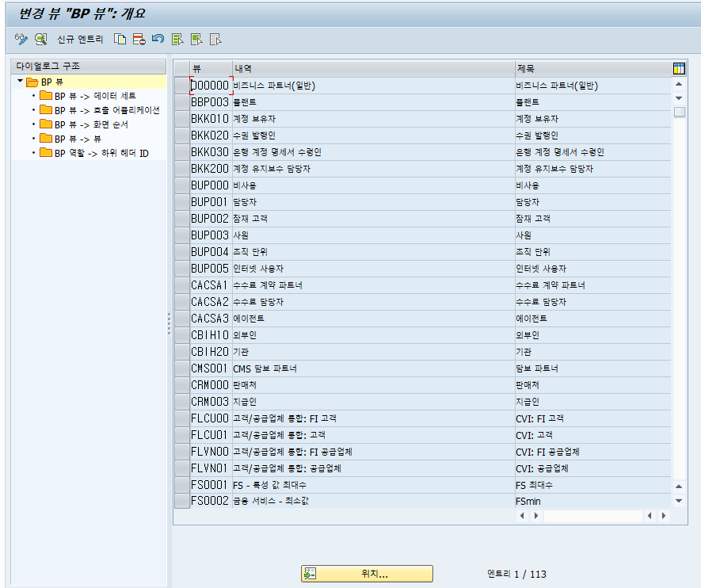The image size is (701, 588).
Task: Click the 내역 column header
Action: coord(373,68)
